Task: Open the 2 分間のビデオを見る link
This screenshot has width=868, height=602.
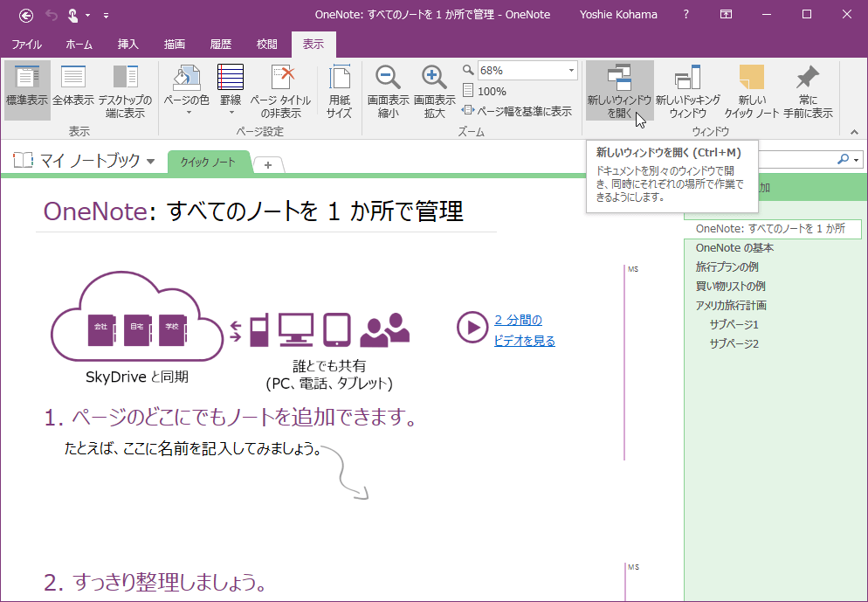Action: tap(518, 329)
